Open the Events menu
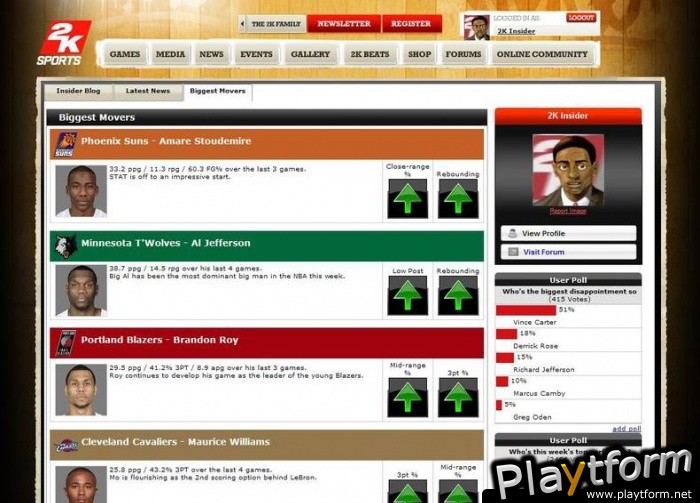The height and width of the screenshot is (503, 700). pyautogui.click(x=256, y=54)
